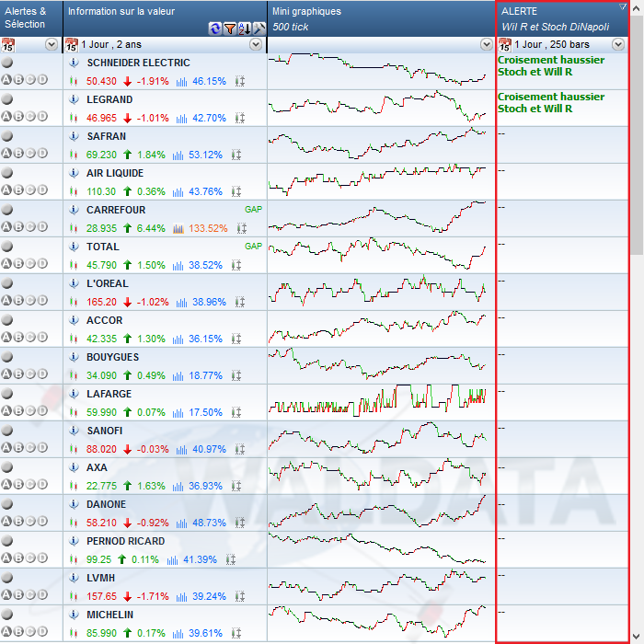Click the GAP label in CARREFOUR row
This screenshot has width=644, height=644.
[x=253, y=210]
